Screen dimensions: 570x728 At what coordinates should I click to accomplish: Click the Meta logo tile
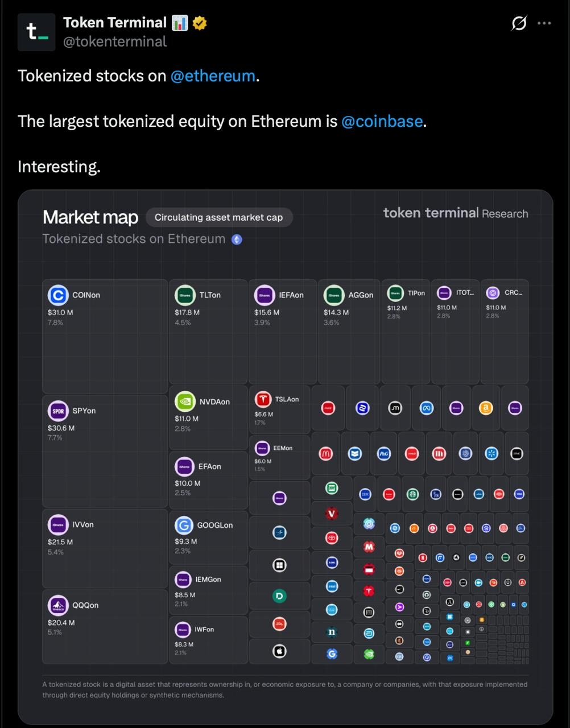click(x=426, y=408)
